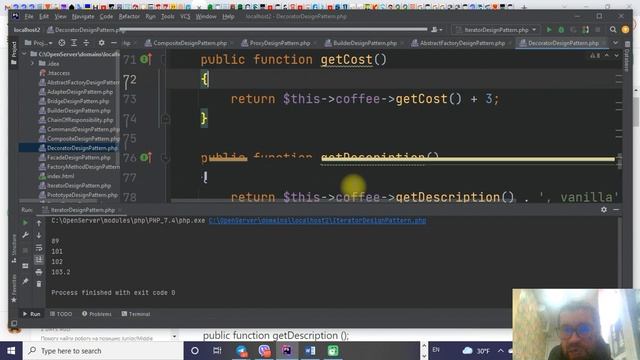The width and height of the screenshot is (640, 360).
Task: Start debugging with the green bug icon
Action: pos(561,30)
